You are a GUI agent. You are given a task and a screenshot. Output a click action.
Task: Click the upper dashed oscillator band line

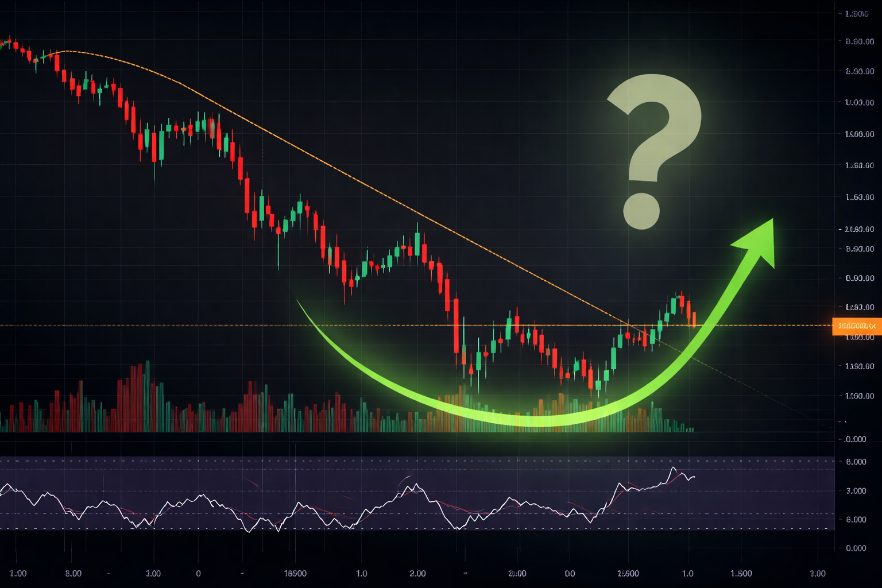click(402, 461)
